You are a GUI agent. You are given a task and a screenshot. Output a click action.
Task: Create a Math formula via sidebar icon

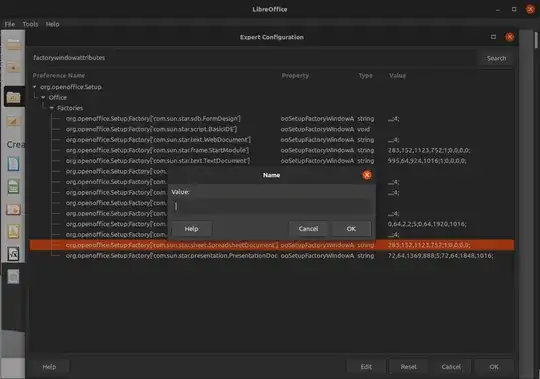tap(13, 254)
